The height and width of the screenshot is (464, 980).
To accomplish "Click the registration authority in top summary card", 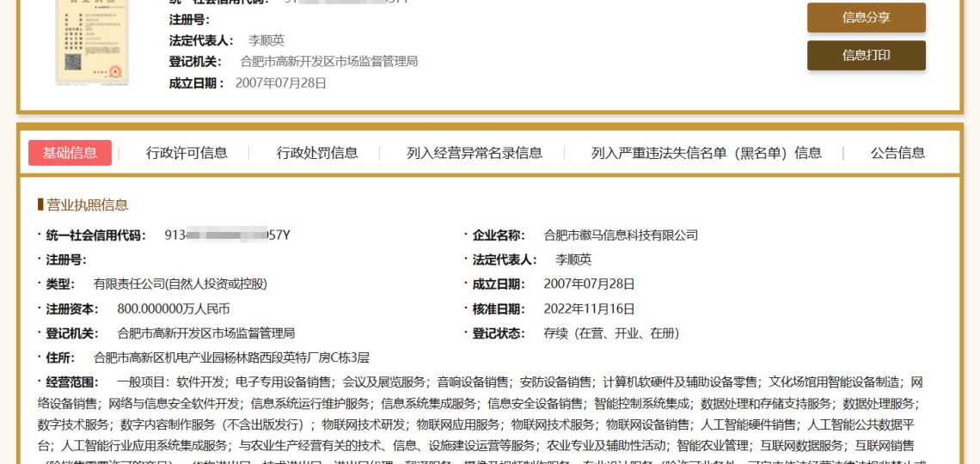I will pos(328,62).
